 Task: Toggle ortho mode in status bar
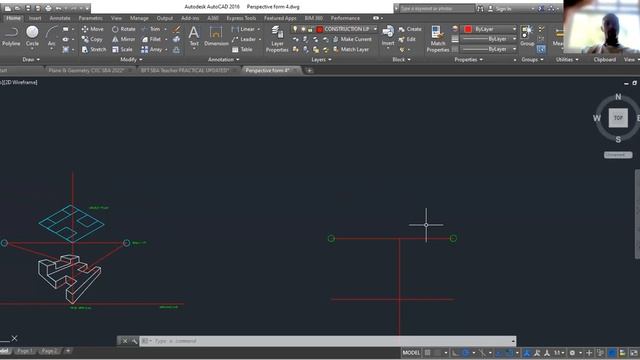click(455, 353)
